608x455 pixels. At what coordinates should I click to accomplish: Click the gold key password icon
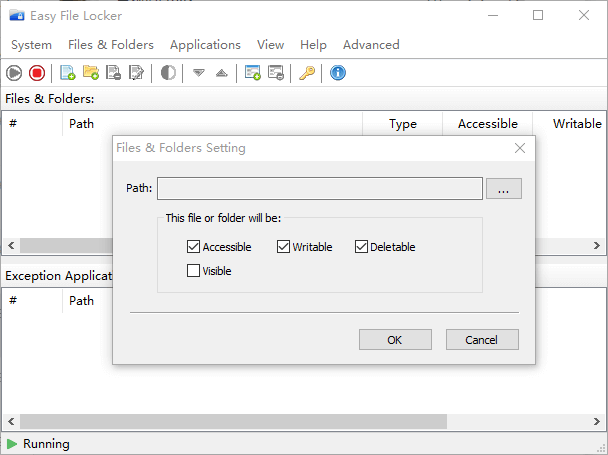coord(307,72)
